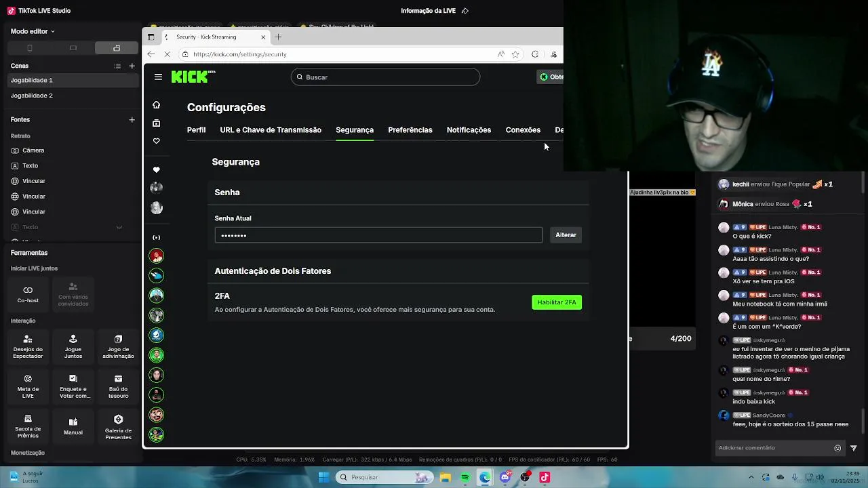Open a new browser tab
868x488 pixels.
pos(278,37)
